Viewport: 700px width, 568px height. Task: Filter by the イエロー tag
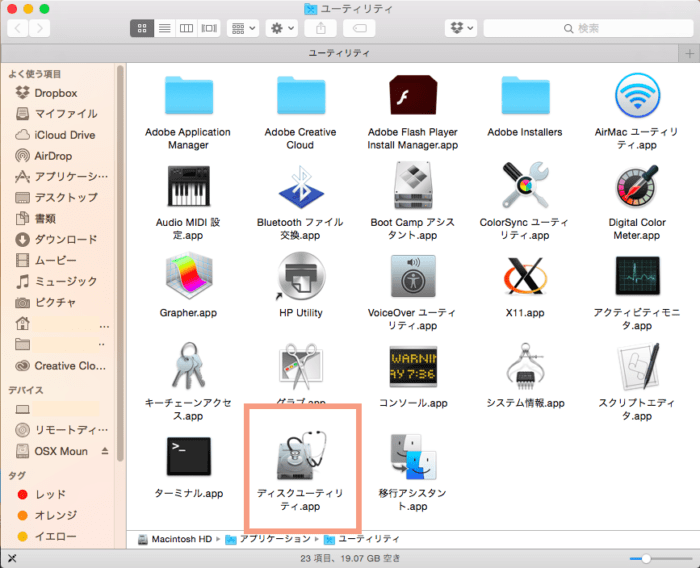click(55, 536)
